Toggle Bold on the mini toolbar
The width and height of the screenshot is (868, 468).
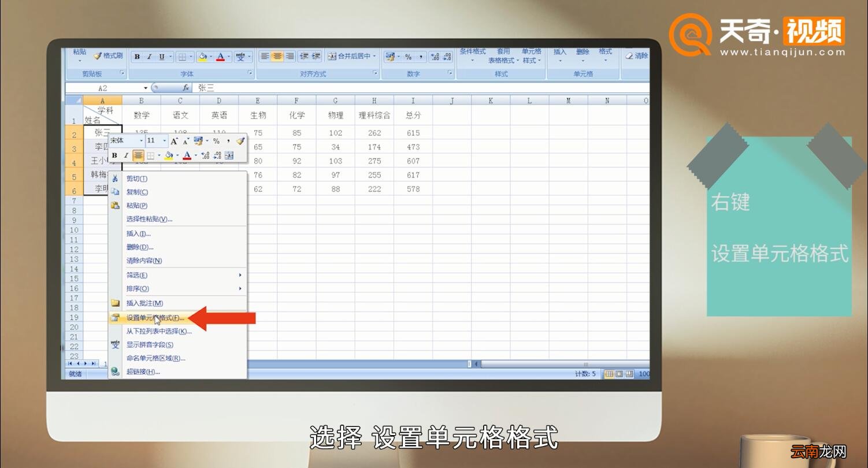pos(114,155)
